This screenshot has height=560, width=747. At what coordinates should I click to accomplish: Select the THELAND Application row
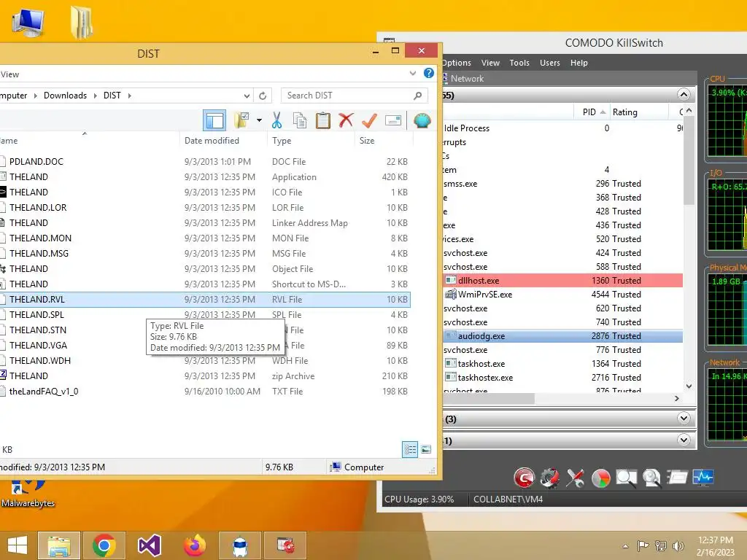(205, 176)
